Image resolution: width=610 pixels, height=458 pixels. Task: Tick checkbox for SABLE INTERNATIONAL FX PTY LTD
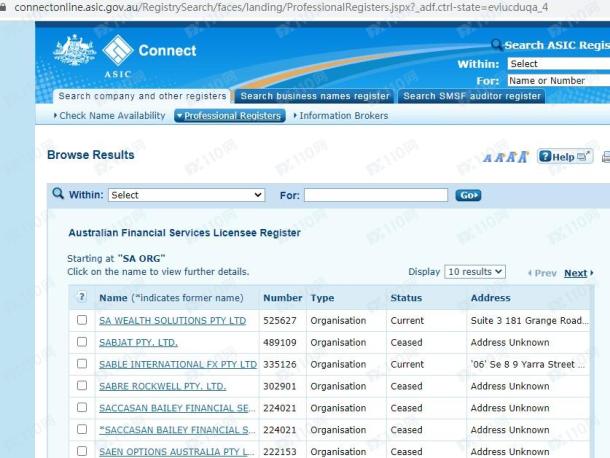[82, 363]
